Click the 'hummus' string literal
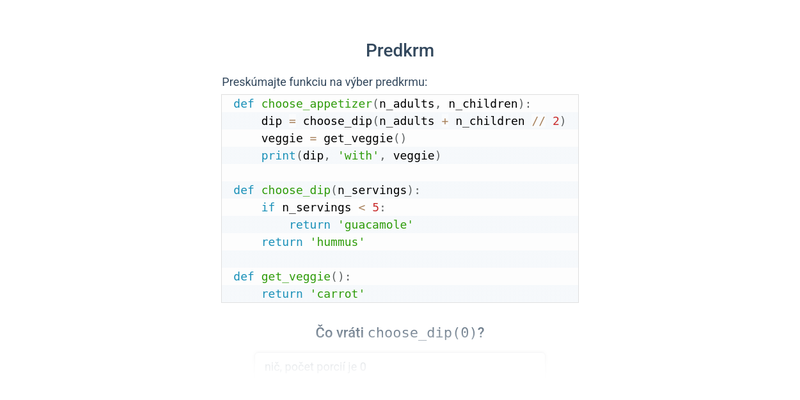 click(337, 242)
